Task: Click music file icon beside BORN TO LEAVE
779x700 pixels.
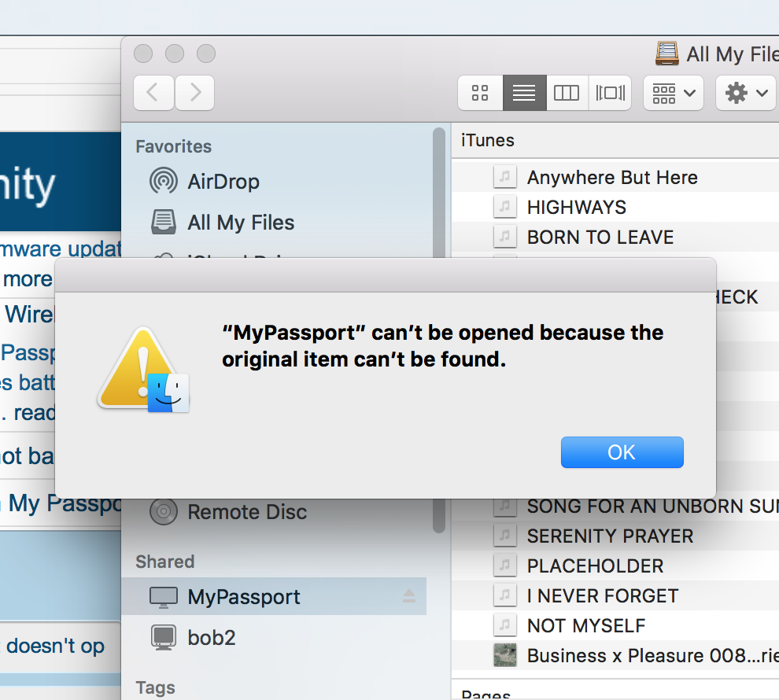Action: click(x=504, y=236)
